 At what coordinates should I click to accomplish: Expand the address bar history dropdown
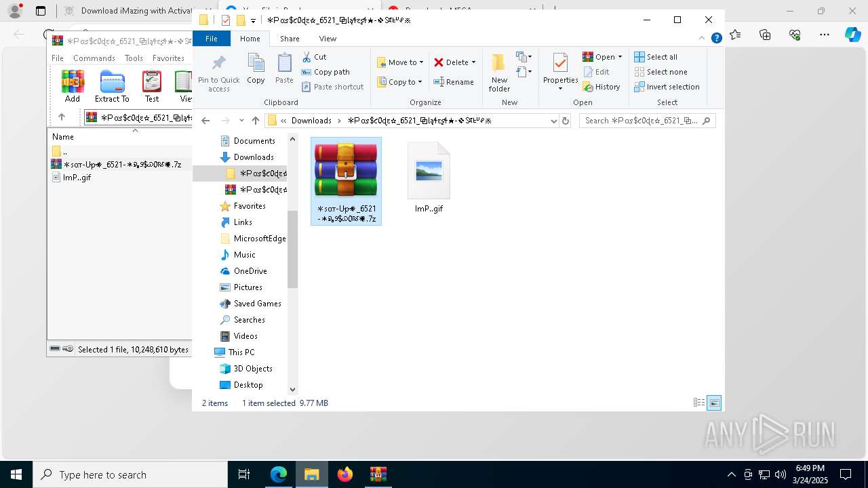[553, 121]
